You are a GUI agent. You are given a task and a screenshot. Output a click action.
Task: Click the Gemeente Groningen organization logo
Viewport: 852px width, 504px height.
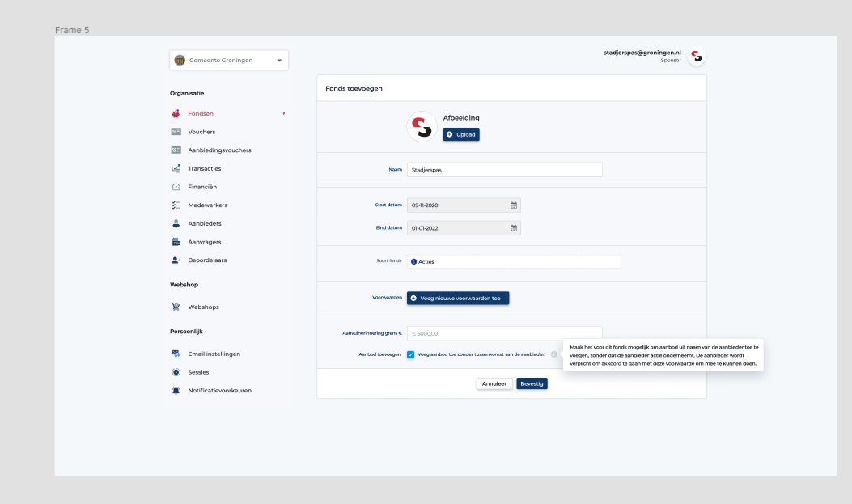[180, 61]
